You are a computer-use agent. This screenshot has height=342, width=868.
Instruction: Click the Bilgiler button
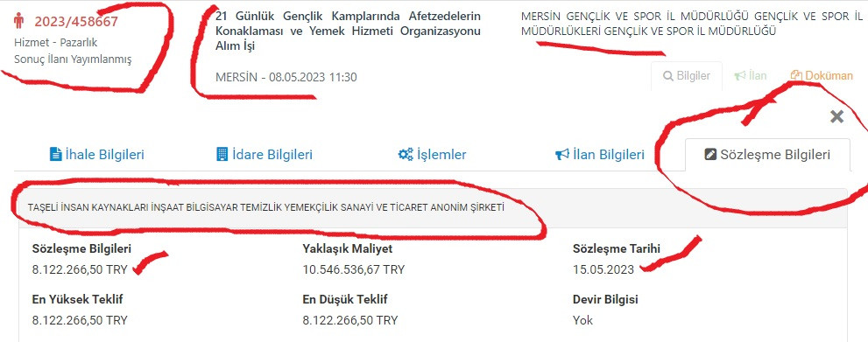click(687, 76)
